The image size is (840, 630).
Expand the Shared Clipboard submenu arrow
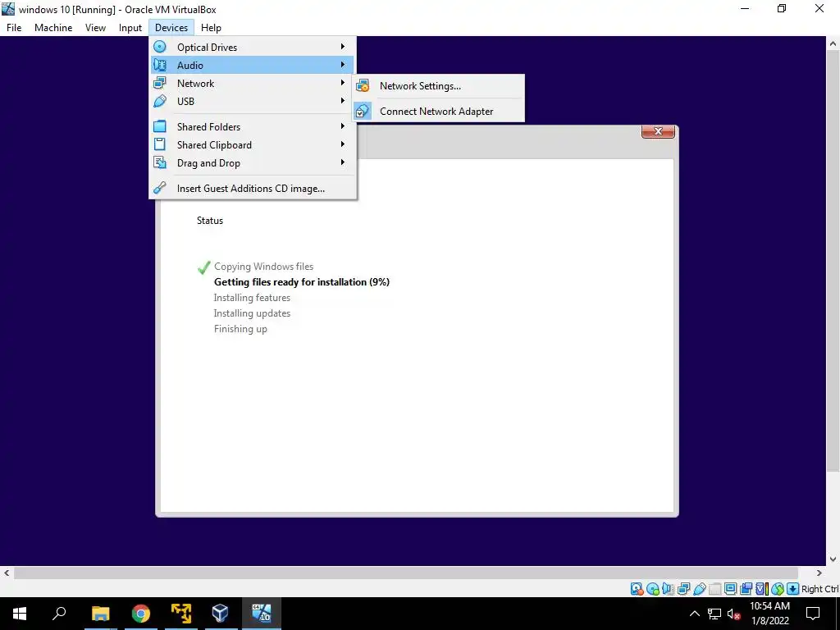[343, 144]
